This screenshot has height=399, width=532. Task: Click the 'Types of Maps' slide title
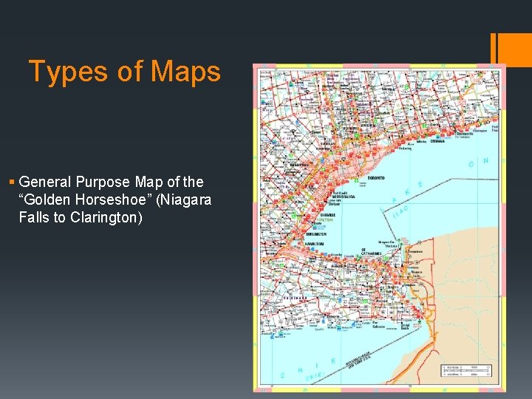pos(125,72)
